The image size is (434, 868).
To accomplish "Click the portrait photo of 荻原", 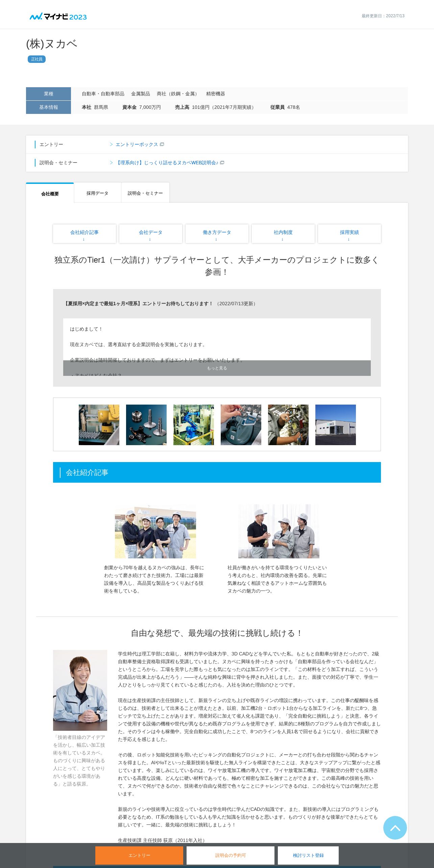I will [x=80, y=690].
